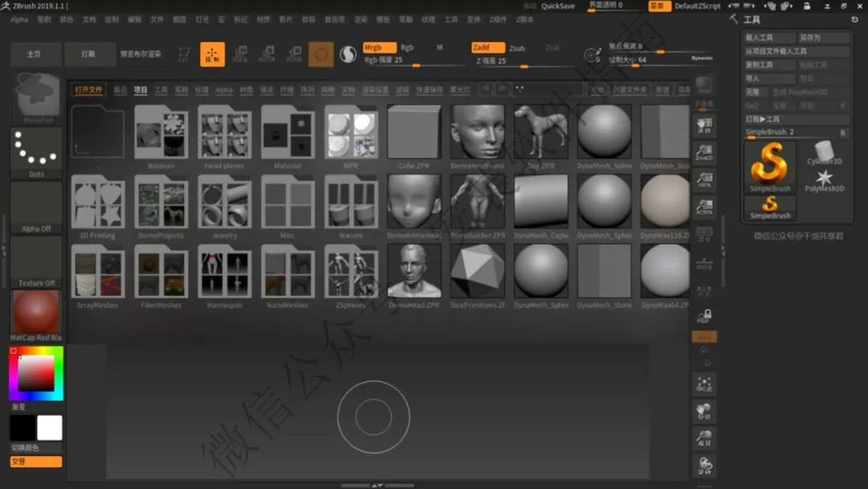This screenshot has height=489, width=868.
Task: Toggle the Dynamic brush size button
Action: (x=702, y=58)
